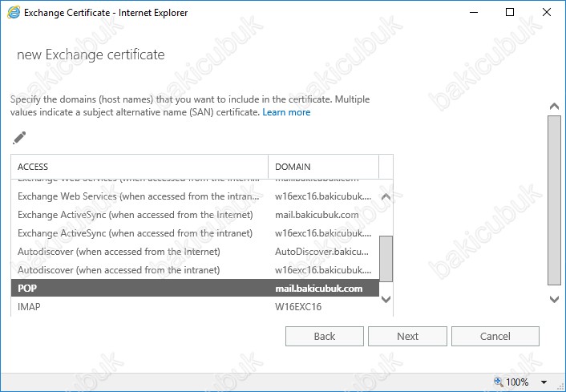The width and height of the screenshot is (566, 392).
Task: Click the list's scroll up arrow
Action: pos(386,196)
